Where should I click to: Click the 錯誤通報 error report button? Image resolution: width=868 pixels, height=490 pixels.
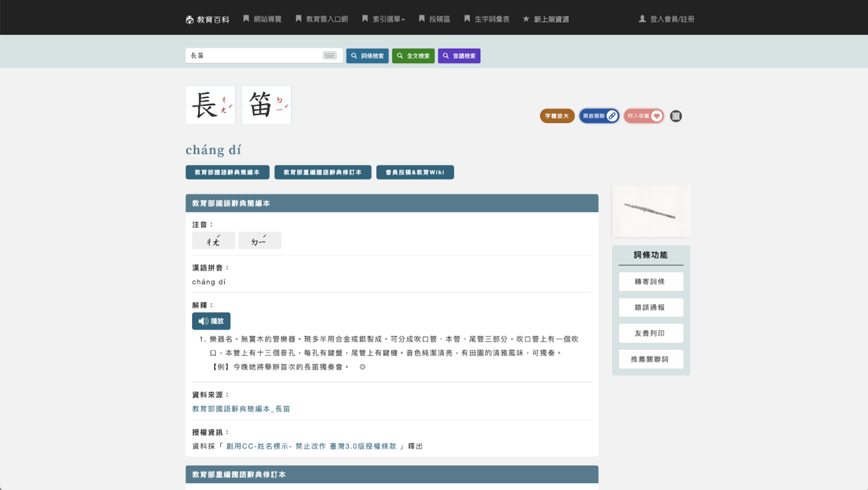coord(651,307)
